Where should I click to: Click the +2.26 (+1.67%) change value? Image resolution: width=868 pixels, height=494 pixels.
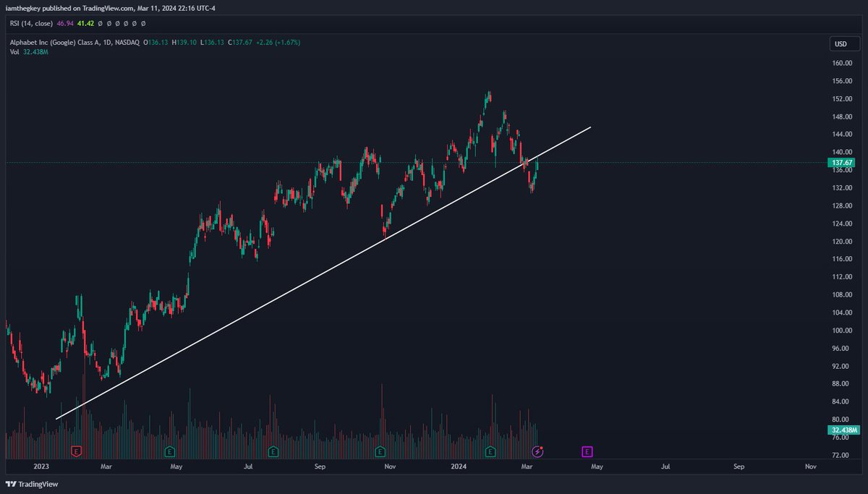point(278,43)
